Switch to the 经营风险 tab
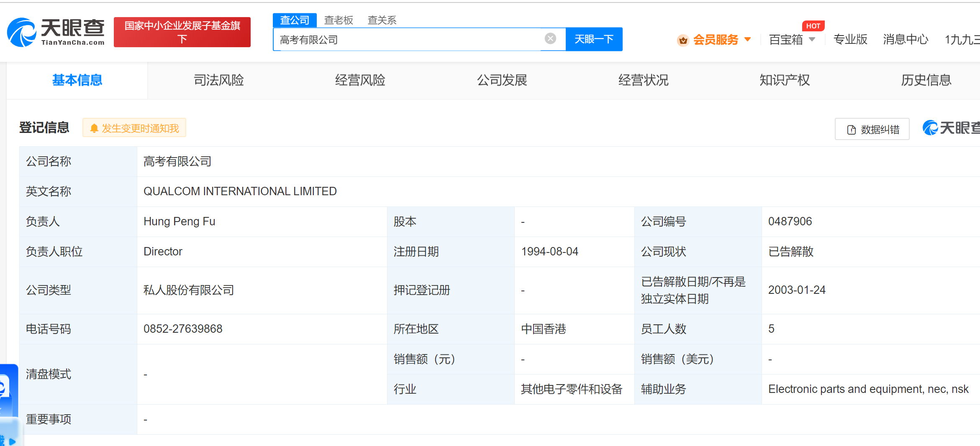The width and height of the screenshot is (980, 446). [x=360, y=80]
